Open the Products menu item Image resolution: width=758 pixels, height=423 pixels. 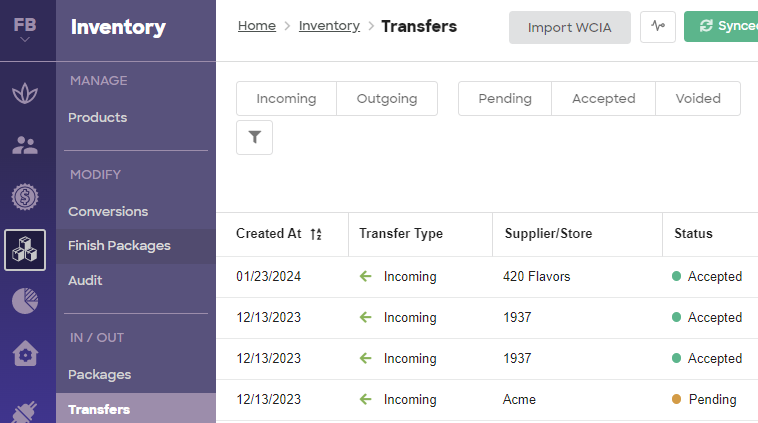pos(98,117)
